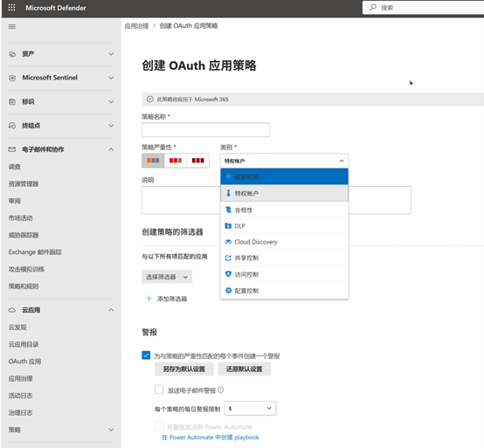Click into the 策略名称 text field
Viewport: 484px width, 448px height.
coord(205,129)
